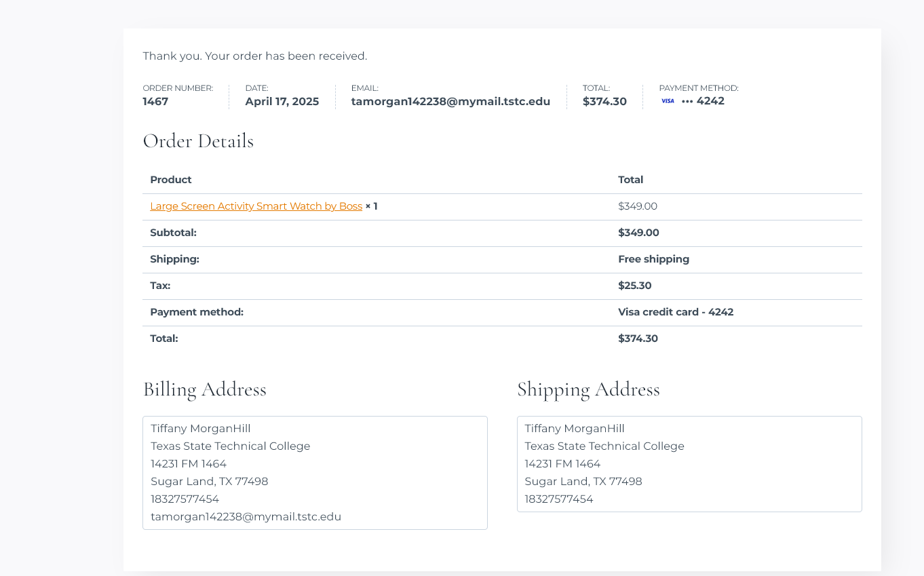Click 14231 FM 1464 in shipping address
The height and width of the screenshot is (576, 924).
562,464
